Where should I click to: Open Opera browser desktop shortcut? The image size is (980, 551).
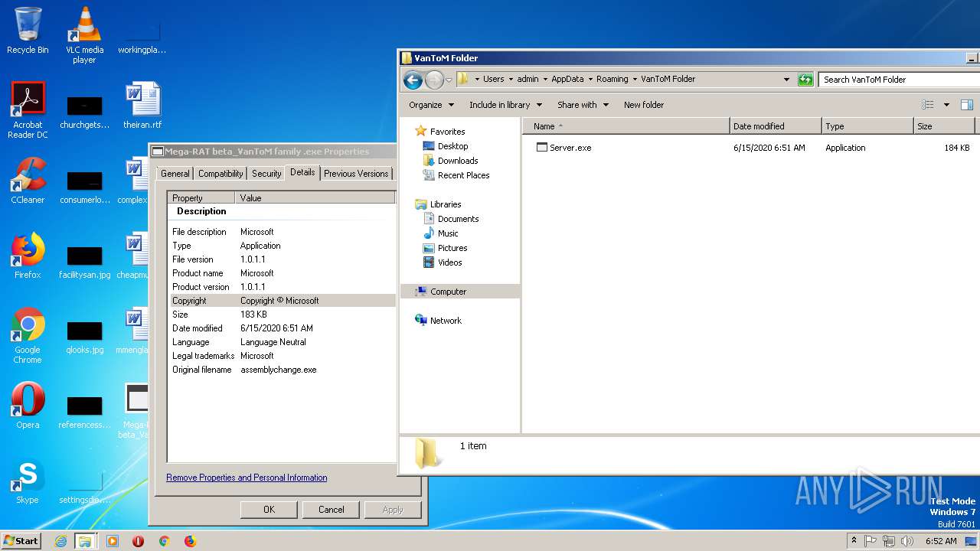[28, 406]
